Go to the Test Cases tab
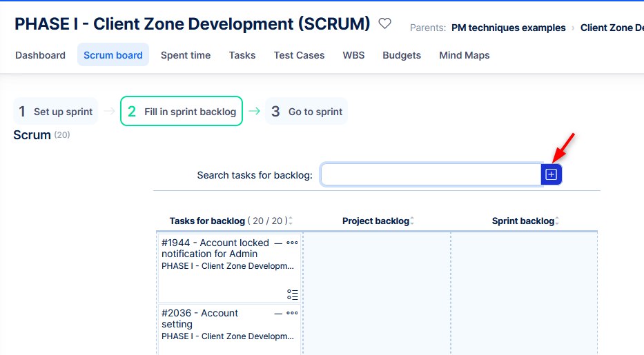Screen dimensions: 644x355 (299, 55)
